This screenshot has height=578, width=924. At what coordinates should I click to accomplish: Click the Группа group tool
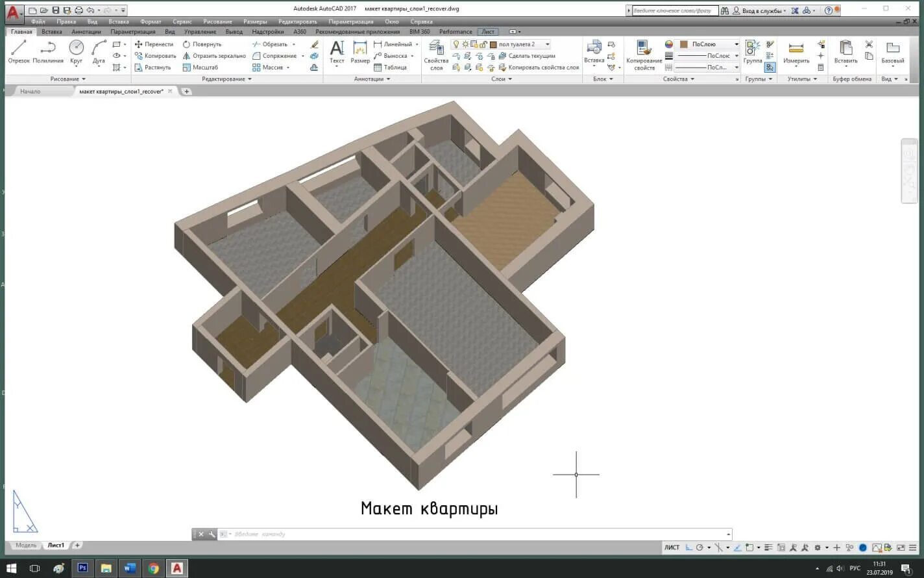[753, 52]
